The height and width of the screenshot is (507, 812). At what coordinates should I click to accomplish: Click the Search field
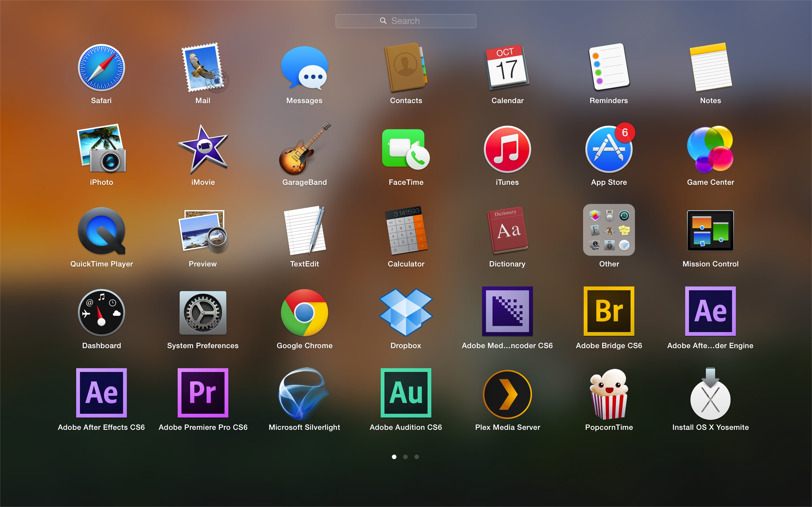406,21
